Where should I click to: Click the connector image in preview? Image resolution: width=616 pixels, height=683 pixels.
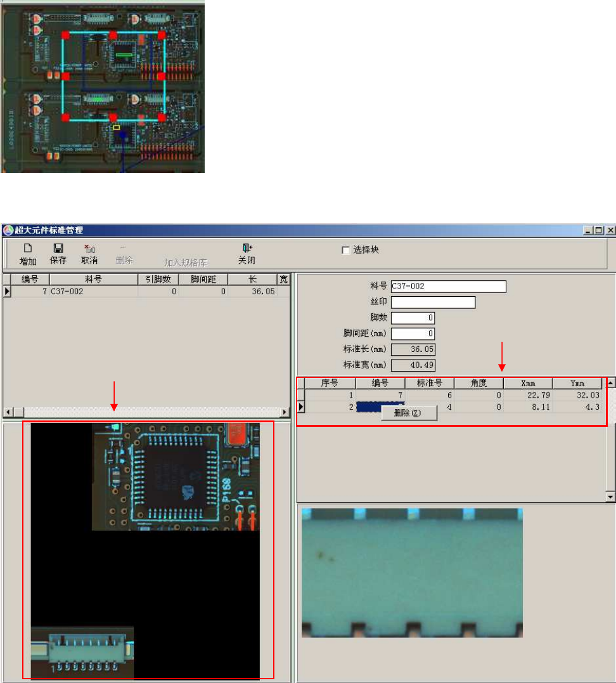82,652
